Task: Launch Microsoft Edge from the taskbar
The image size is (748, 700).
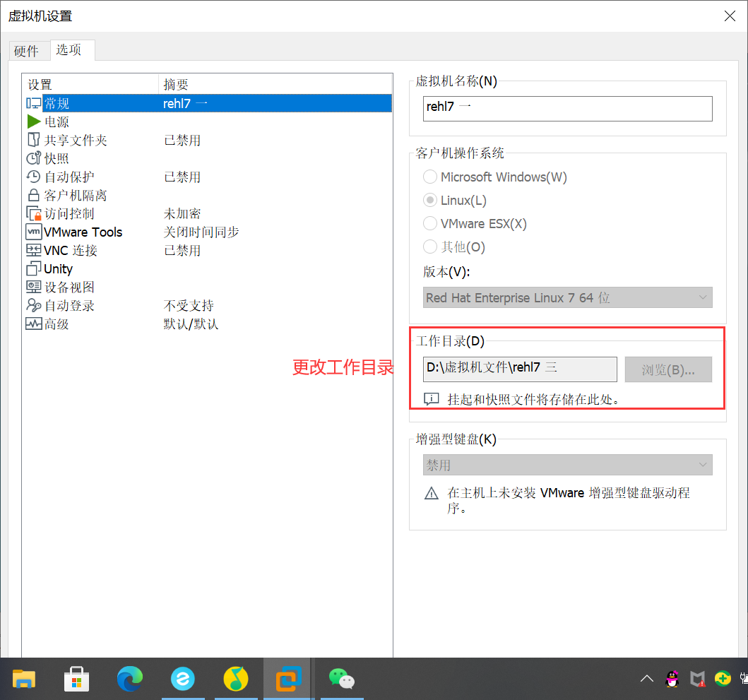Action: point(130,679)
